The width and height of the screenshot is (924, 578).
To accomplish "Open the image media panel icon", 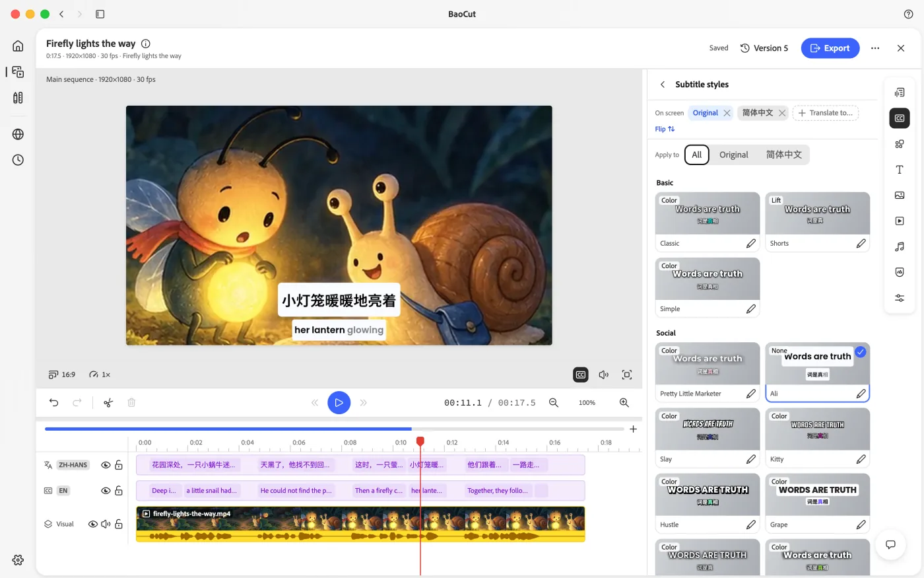I will 900,195.
